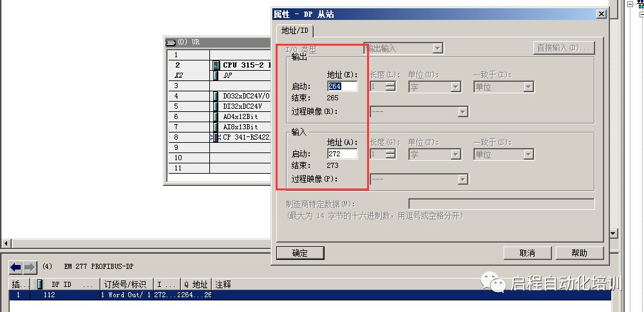The width and height of the screenshot is (644, 312).
Task: Select the DP entry in row X2
Action: pyautogui.click(x=227, y=76)
